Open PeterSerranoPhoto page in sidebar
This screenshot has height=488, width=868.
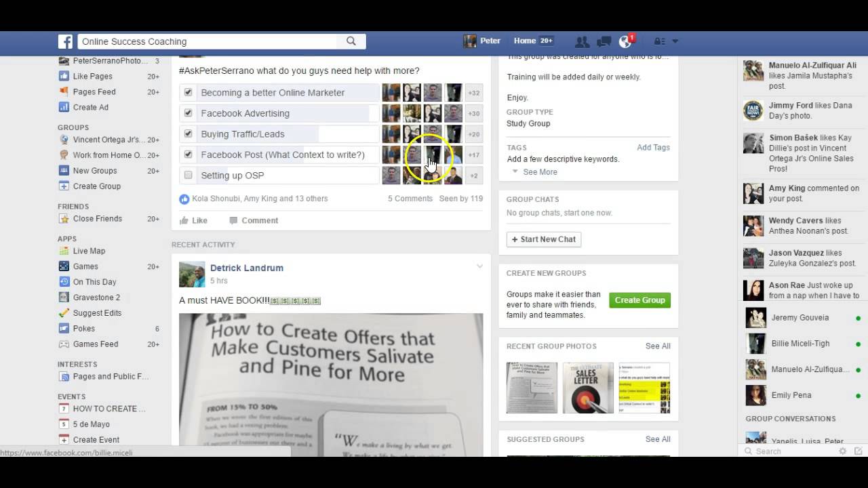click(x=110, y=61)
